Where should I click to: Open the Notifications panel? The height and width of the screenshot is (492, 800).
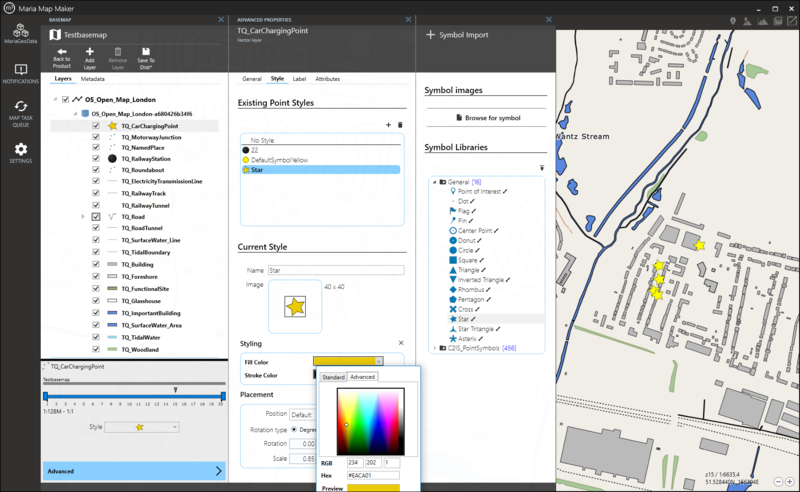20,73
